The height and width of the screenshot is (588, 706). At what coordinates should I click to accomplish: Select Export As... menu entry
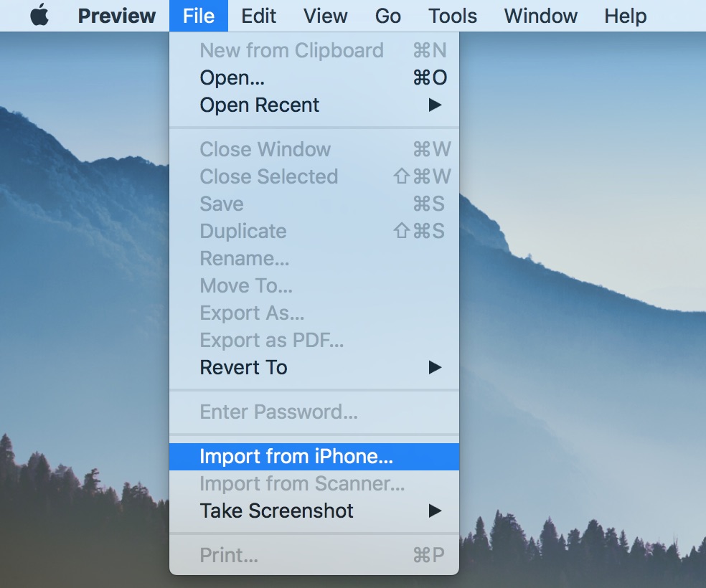314,313
